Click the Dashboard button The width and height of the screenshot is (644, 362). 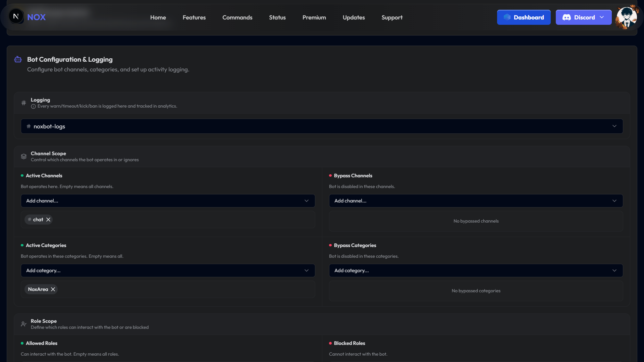coord(524,17)
